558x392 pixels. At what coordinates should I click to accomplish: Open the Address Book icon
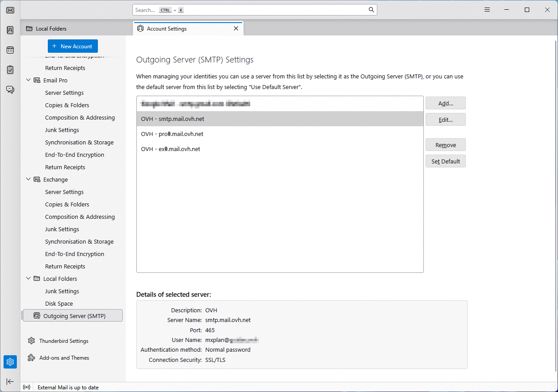(x=10, y=30)
